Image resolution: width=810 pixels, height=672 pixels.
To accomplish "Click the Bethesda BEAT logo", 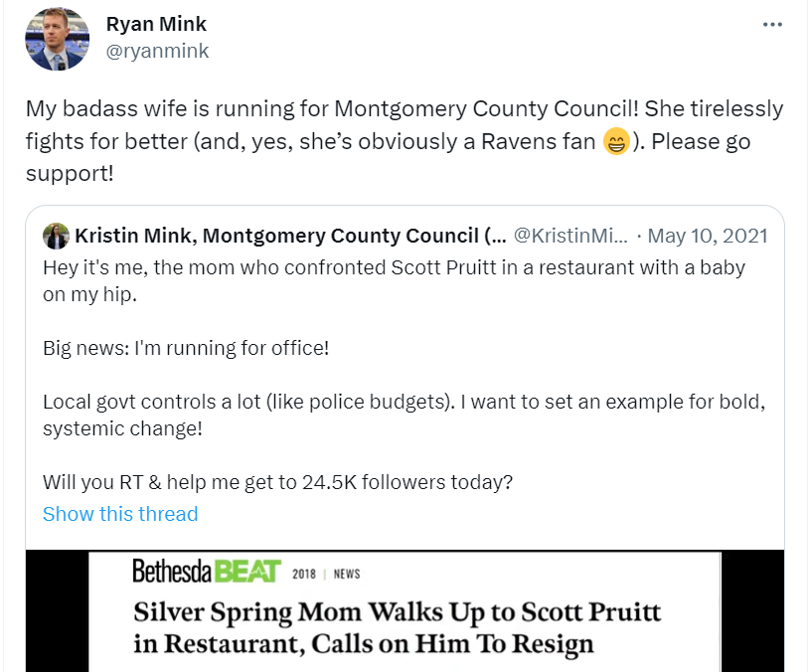I will [x=207, y=572].
